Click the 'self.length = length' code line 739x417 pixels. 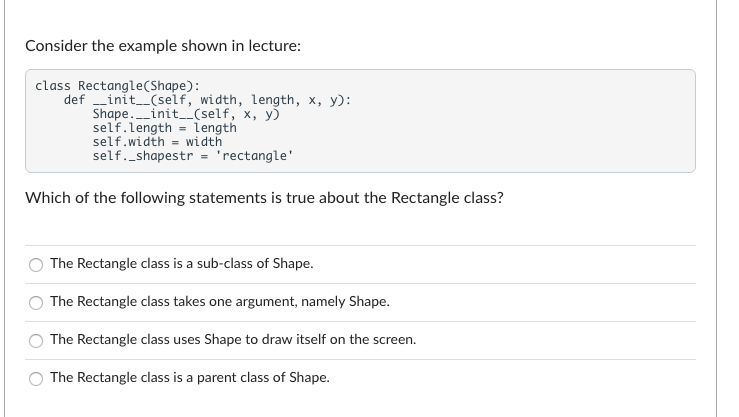point(164,128)
